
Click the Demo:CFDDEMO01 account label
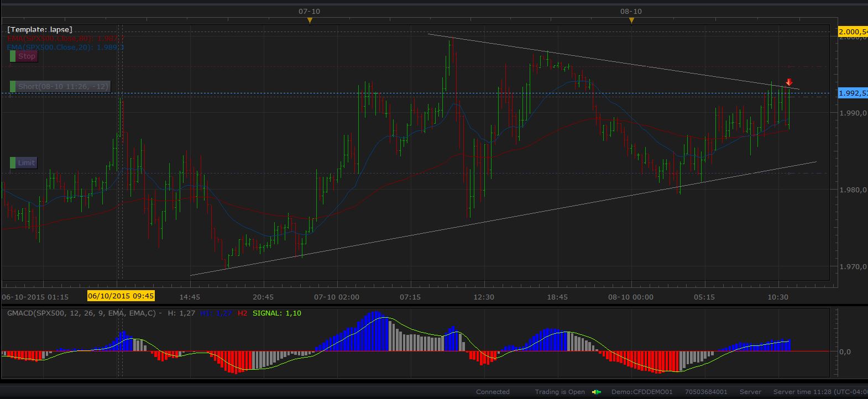pyautogui.click(x=642, y=392)
